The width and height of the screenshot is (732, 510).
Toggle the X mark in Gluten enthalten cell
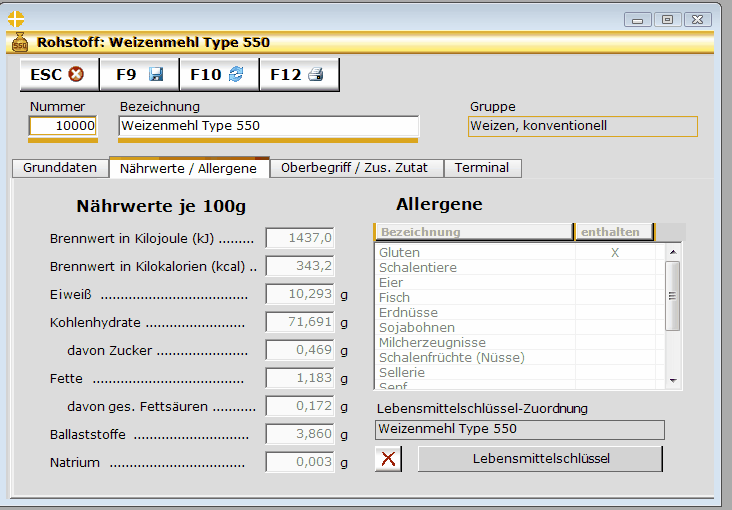(x=615, y=253)
